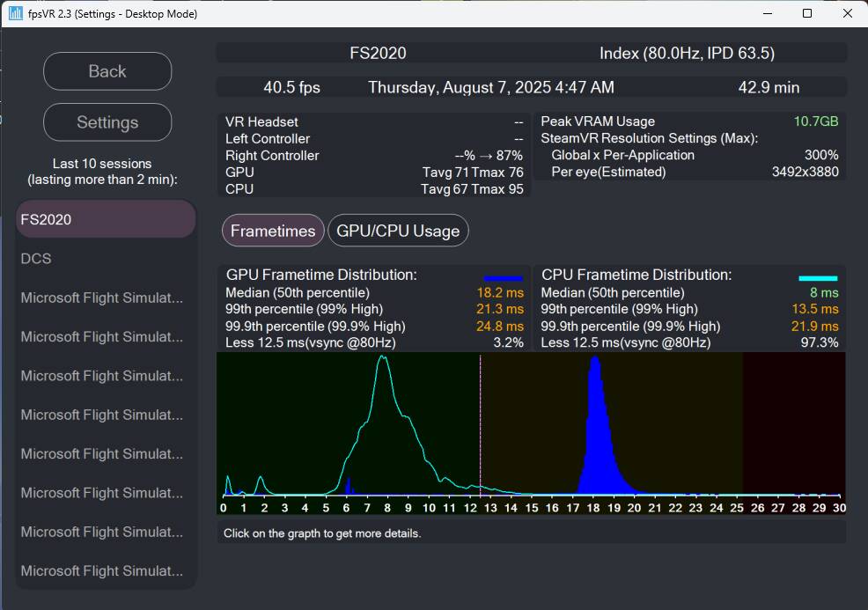Select the DCS session entry

click(106, 259)
